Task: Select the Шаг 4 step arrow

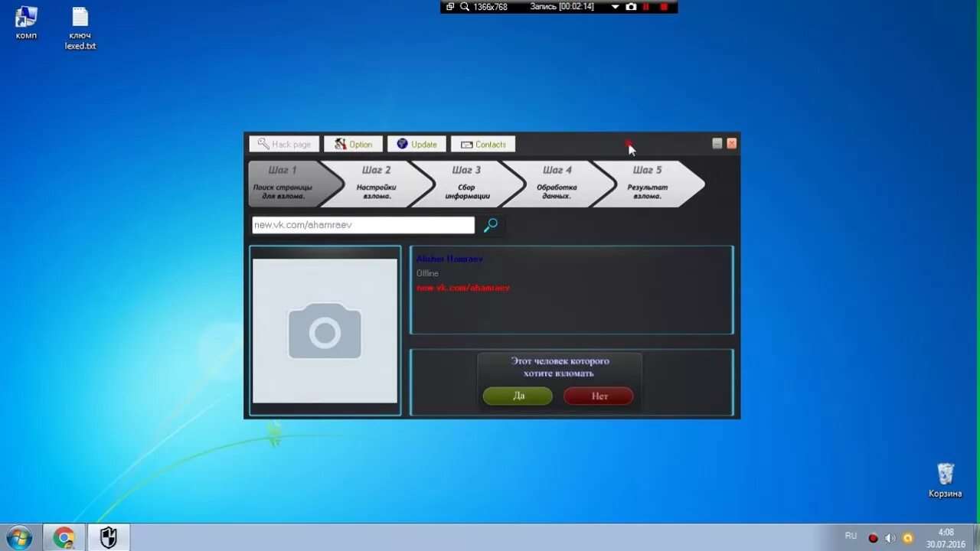Action: 558,184
